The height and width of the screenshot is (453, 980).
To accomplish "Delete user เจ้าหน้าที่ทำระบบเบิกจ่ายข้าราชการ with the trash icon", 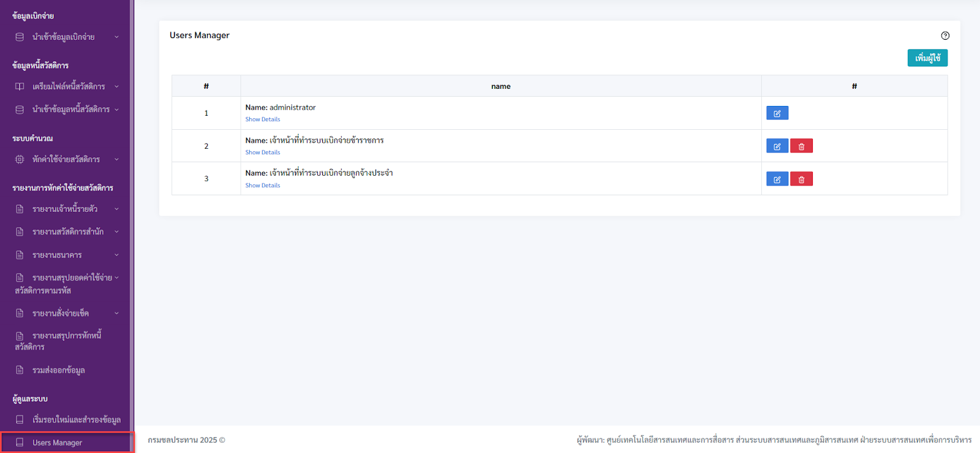I will [x=801, y=146].
